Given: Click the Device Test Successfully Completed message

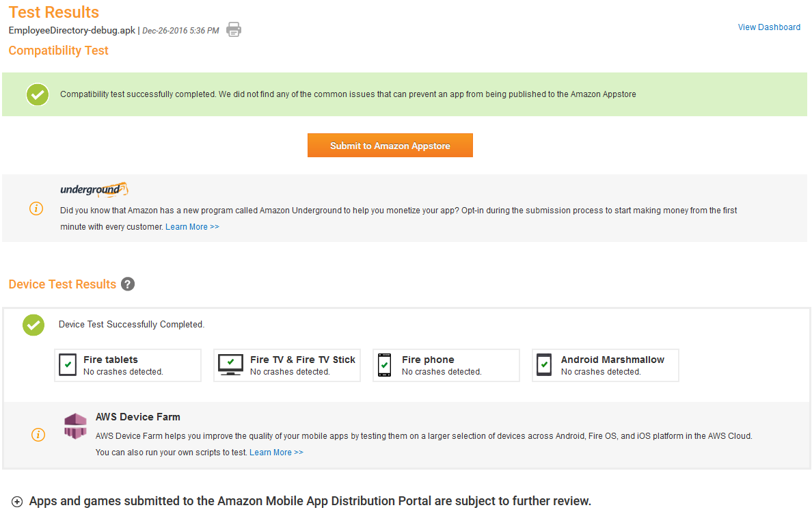Looking at the screenshot, I should click(131, 325).
